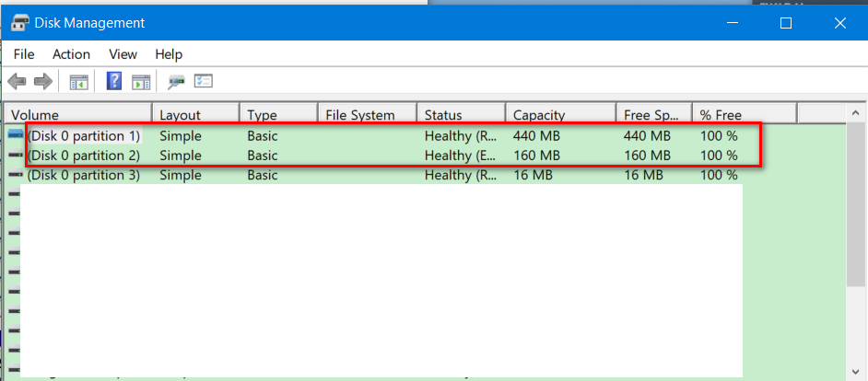The height and width of the screenshot is (381, 868).
Task: Minimize the Disk Management window
Action: point(733,23)
